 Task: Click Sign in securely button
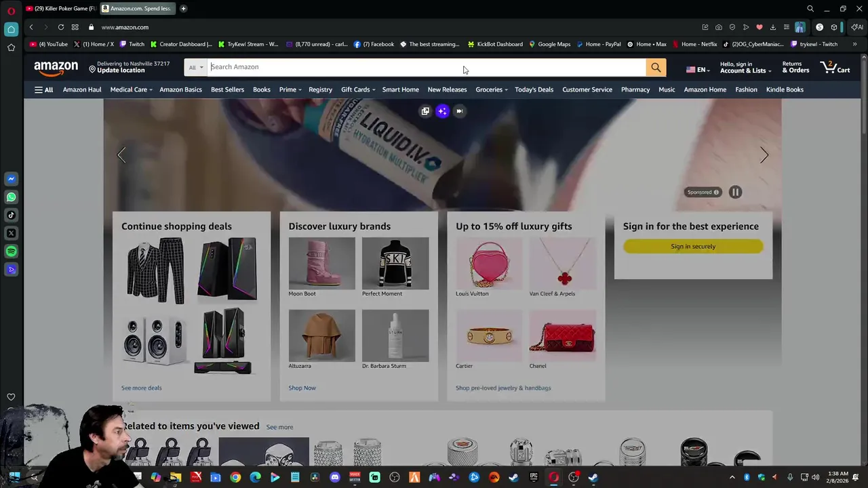pos(693,247)
